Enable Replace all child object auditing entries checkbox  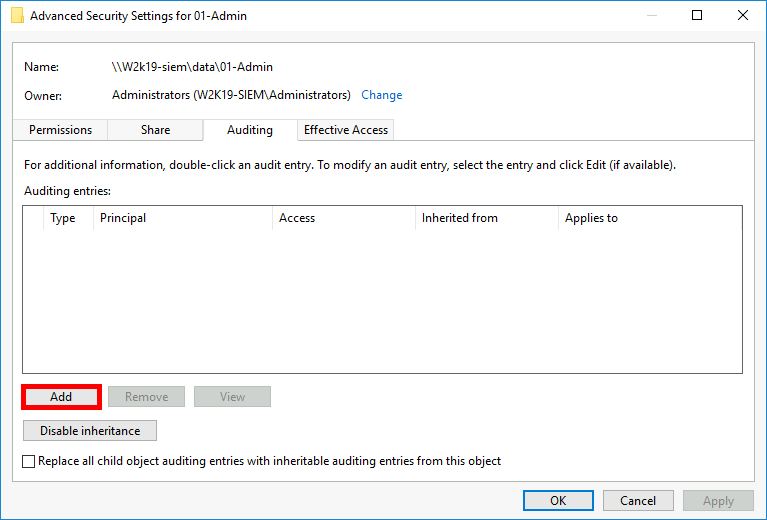pyautogui.click(x=29, y=461)
